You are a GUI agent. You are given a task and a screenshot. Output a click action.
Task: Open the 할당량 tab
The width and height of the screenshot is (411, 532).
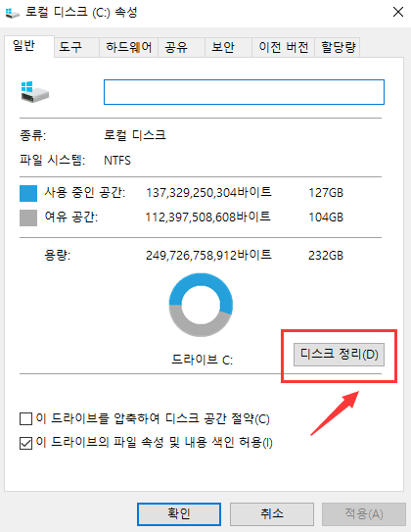pyautogui.click(x=339, y=47)
